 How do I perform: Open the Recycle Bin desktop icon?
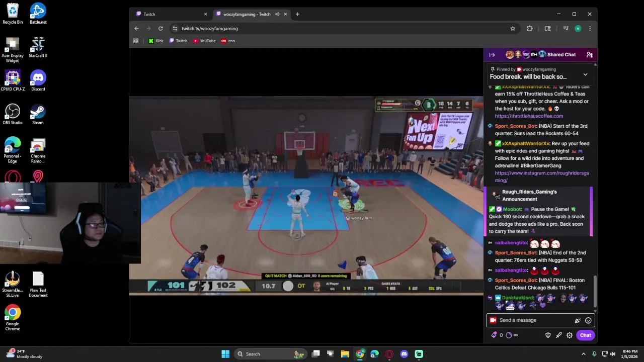13,14
